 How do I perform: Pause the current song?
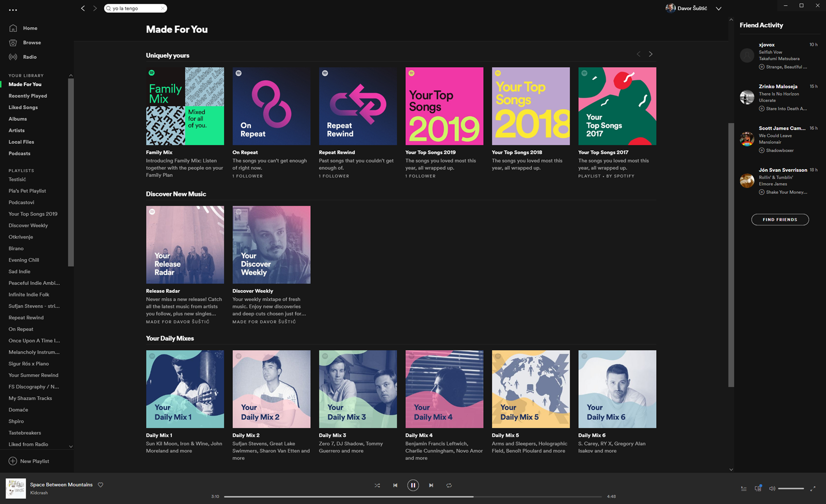click(413, 485)
